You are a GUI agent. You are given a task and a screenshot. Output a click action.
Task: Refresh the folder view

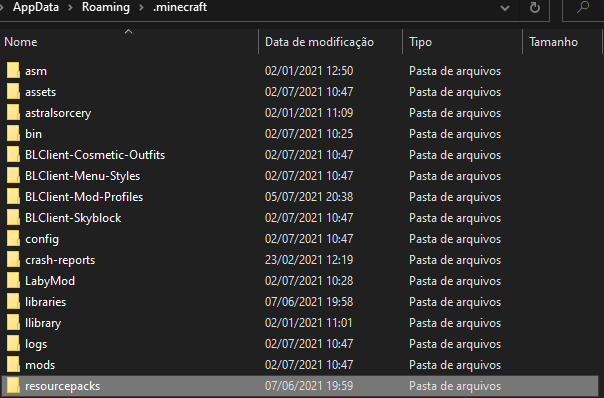click(x=535, y=7)
